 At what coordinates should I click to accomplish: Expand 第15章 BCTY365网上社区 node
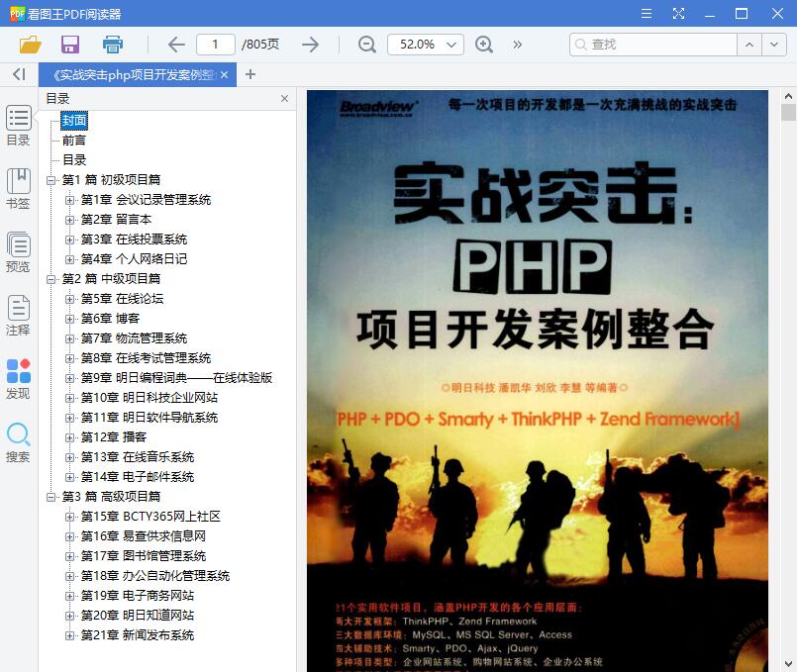pos(69,517)
